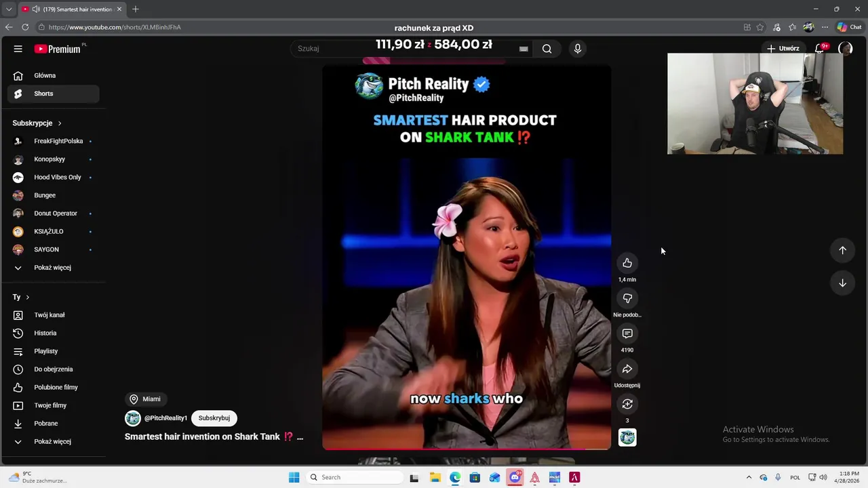Viewport: 868px width, 488px height.
Task: Open the Do obejrzenia watch later list
Action: point(54,369)
